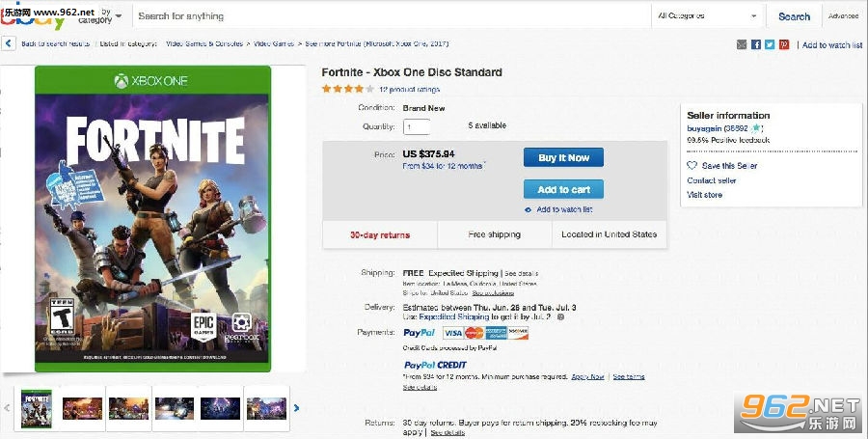Click the Video Games & Consoles breadcrumb

click(x=203, y=44)
